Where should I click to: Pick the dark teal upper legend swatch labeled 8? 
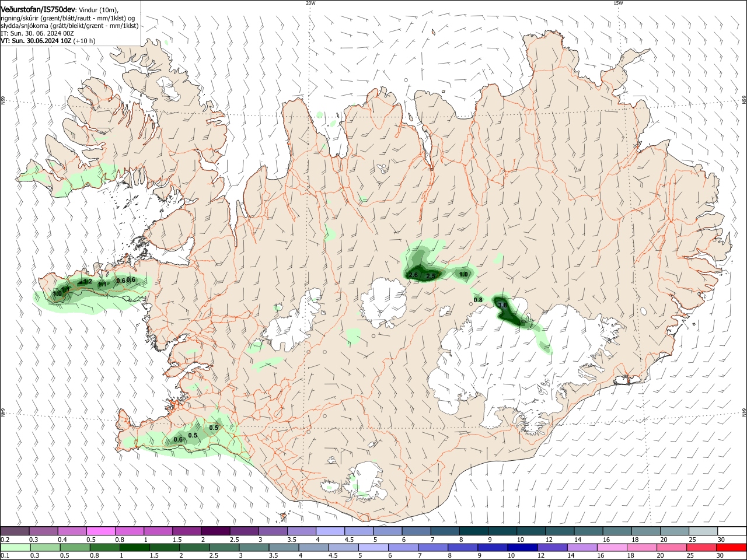(x=473, y=531)
